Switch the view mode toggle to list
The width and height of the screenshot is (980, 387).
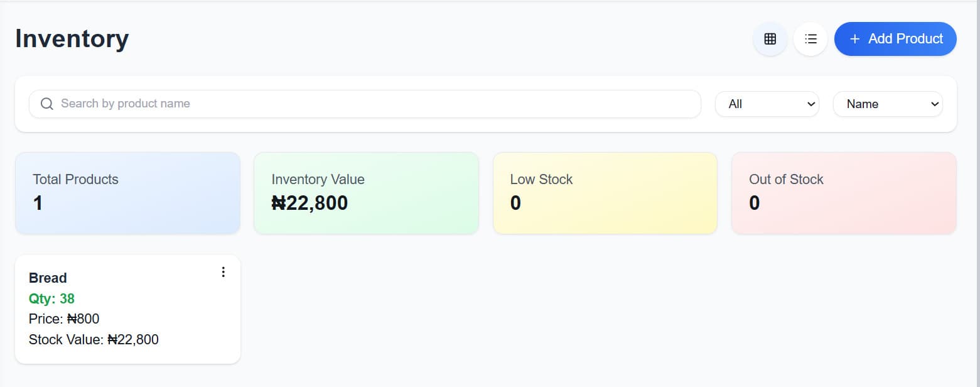click(810, 38)
